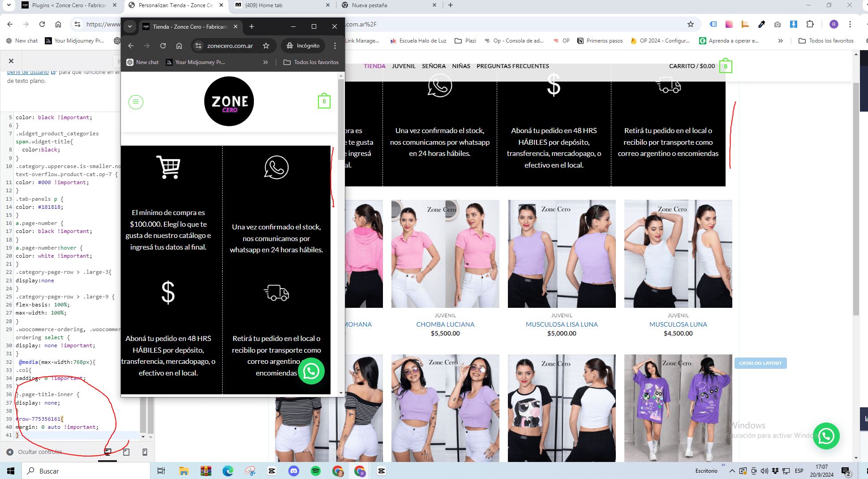Tap the green WhatsApp button in the incognito window
The image size is (868, 479).
[311, 371]
